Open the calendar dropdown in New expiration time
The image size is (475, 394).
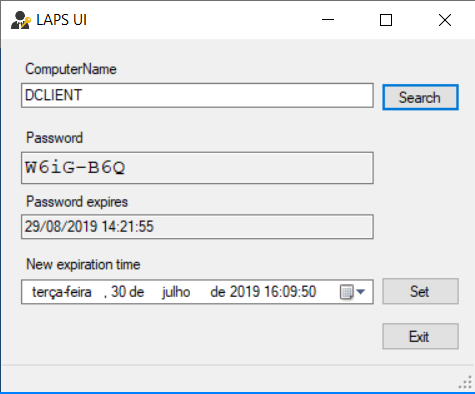click(352, 292)
